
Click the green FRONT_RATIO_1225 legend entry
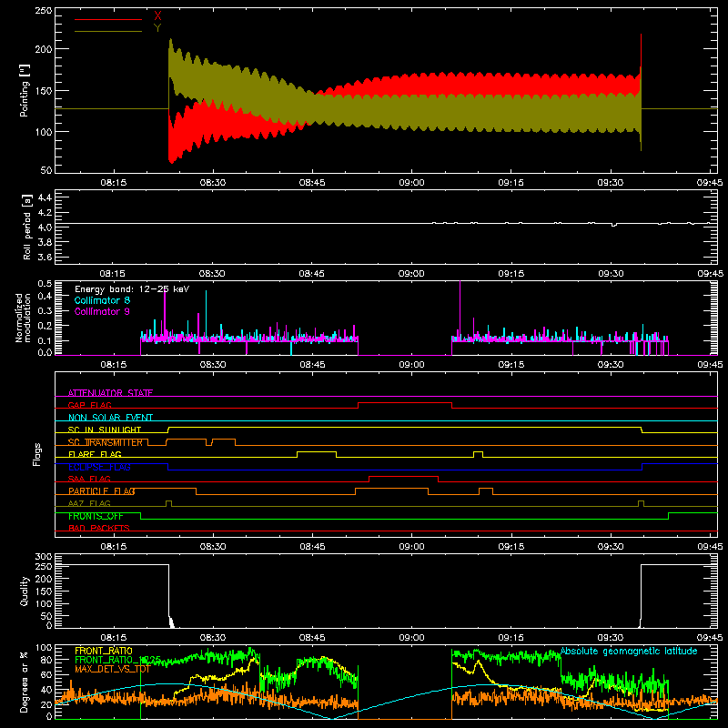(x=118, y=660)
